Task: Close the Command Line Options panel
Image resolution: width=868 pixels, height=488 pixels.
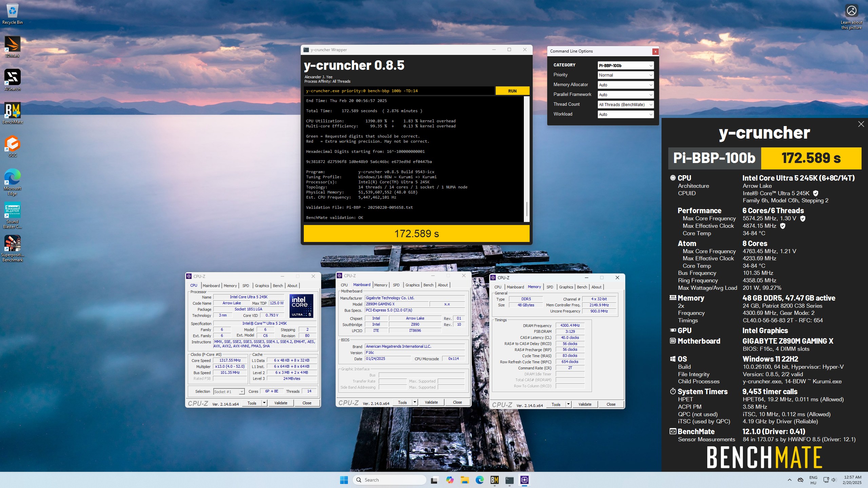Action: point(655,52)
